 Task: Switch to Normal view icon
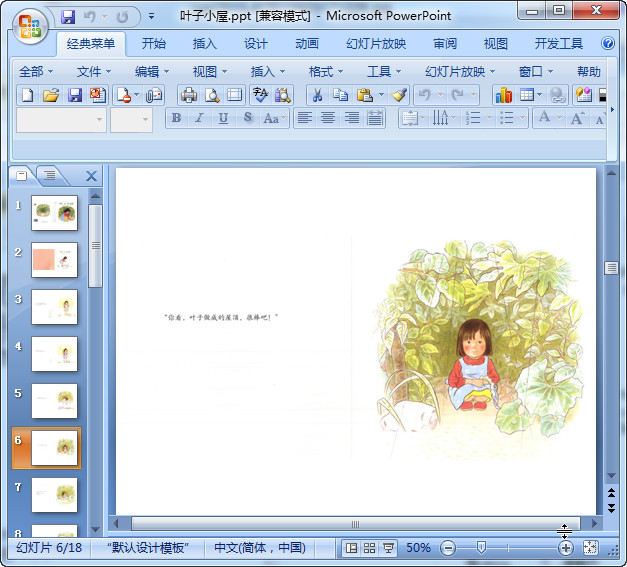(x=351, y=548)
